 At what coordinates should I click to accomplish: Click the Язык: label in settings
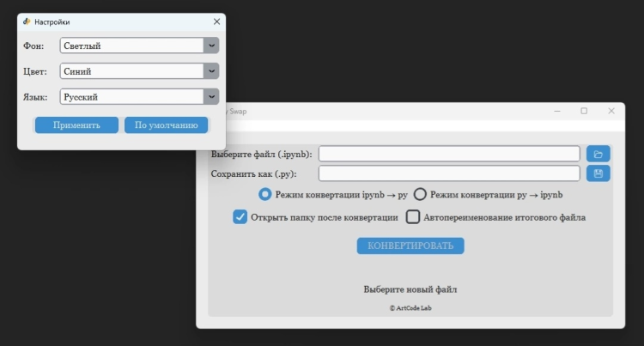[35, 97]
